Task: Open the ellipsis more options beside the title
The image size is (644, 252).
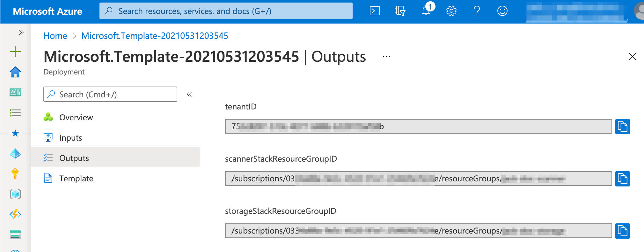Action: click(x=386, y=57)
